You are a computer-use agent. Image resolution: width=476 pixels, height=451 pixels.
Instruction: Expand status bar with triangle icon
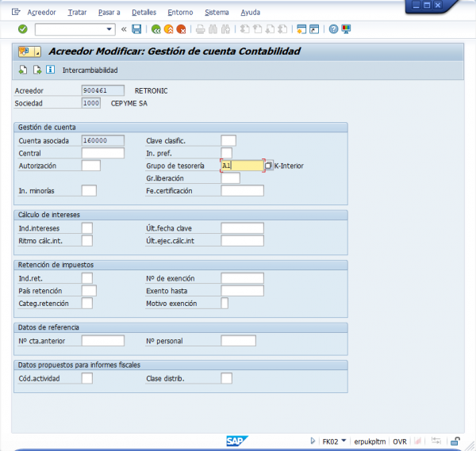313,441
